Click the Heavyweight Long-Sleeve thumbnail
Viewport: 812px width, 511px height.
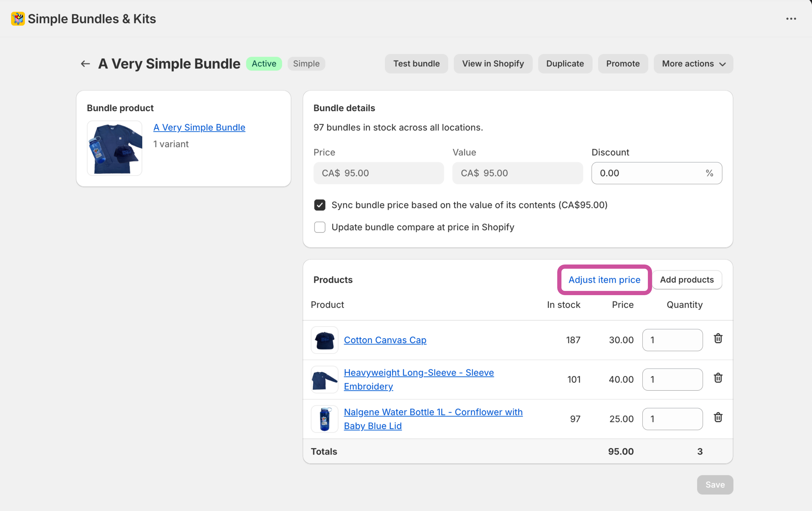tap(324, 379)
